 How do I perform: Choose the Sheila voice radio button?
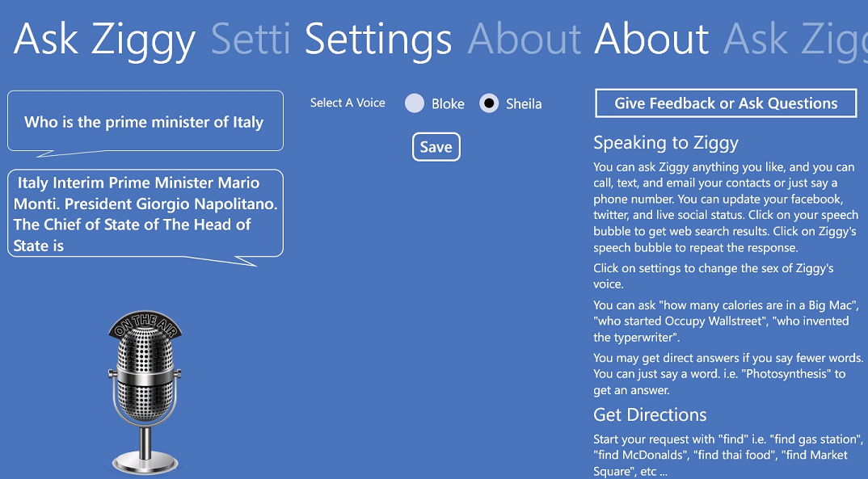(489, 103)
